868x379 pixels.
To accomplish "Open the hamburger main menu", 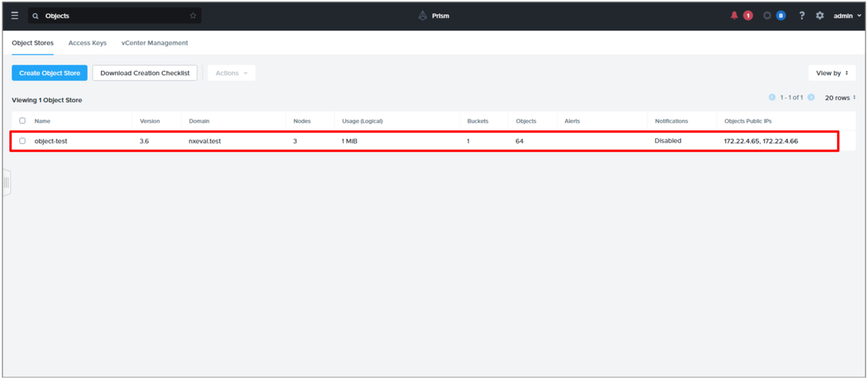I will [14, 15].
